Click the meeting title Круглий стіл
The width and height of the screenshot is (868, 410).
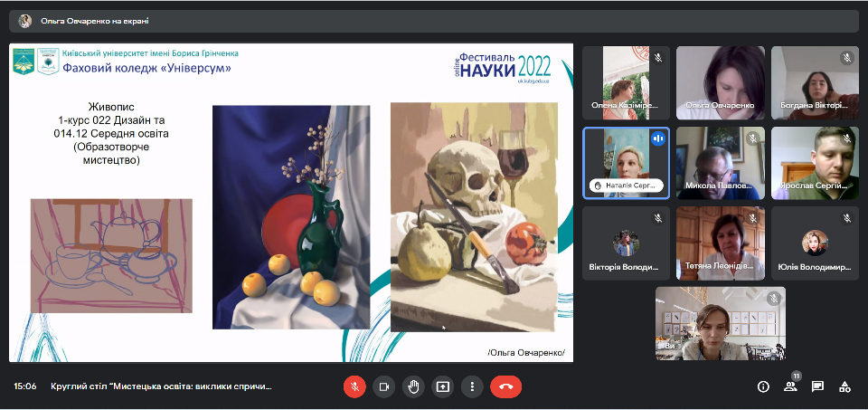click(x=161, y=386)
